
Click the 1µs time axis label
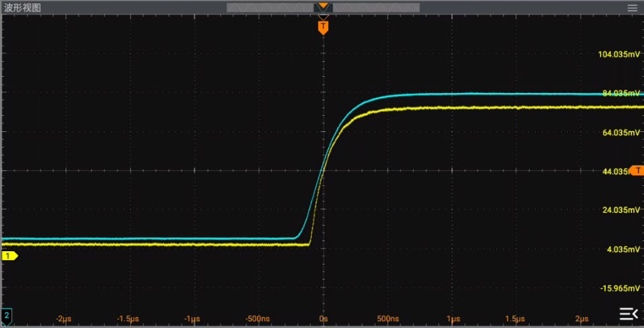click(x=453, y=319)
